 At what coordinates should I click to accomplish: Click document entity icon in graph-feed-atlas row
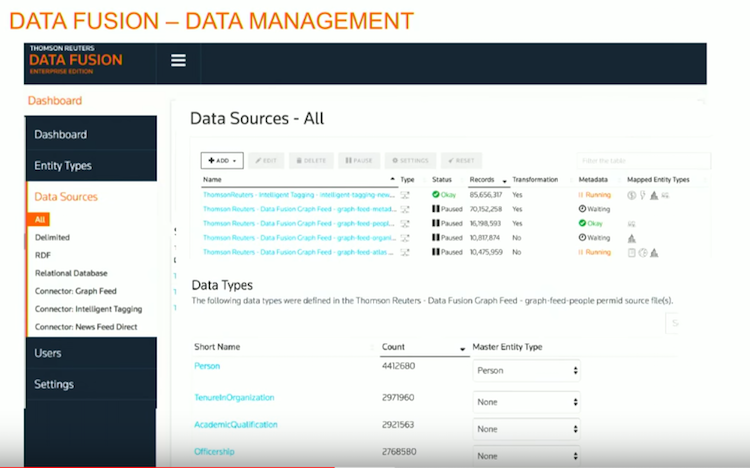[631, 253]
